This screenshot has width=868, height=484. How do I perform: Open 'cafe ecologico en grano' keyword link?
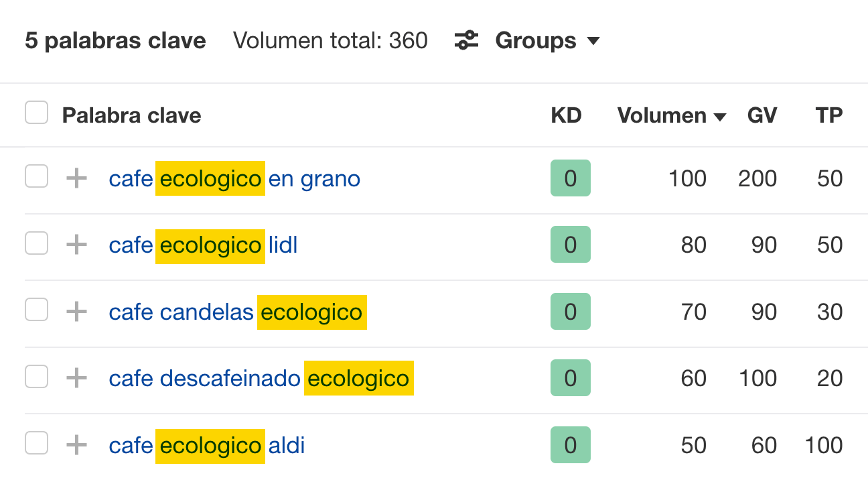[x=234, y=179]
